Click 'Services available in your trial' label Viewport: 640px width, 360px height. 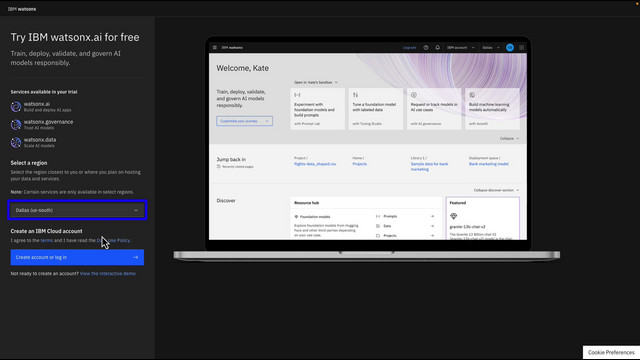44,92
